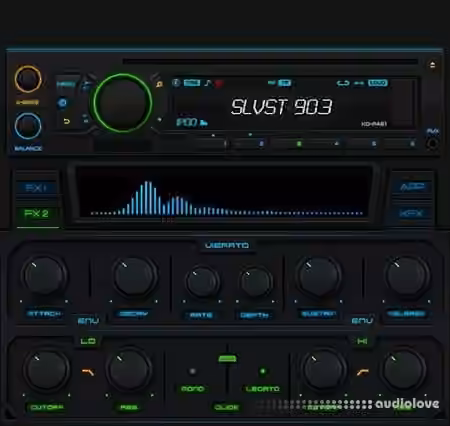Switch to the FX 1 tab
The width and height of the screenshot is (450, 426).
point(37,188)
